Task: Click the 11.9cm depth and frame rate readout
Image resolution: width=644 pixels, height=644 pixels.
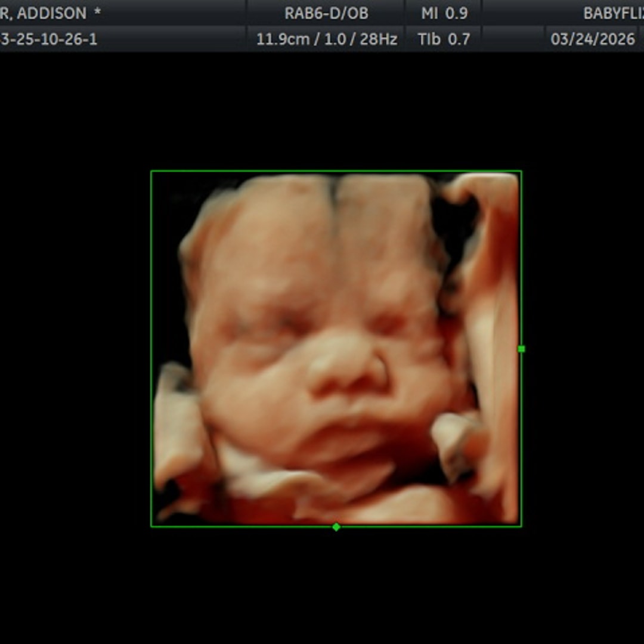Action: click(326, 39)
